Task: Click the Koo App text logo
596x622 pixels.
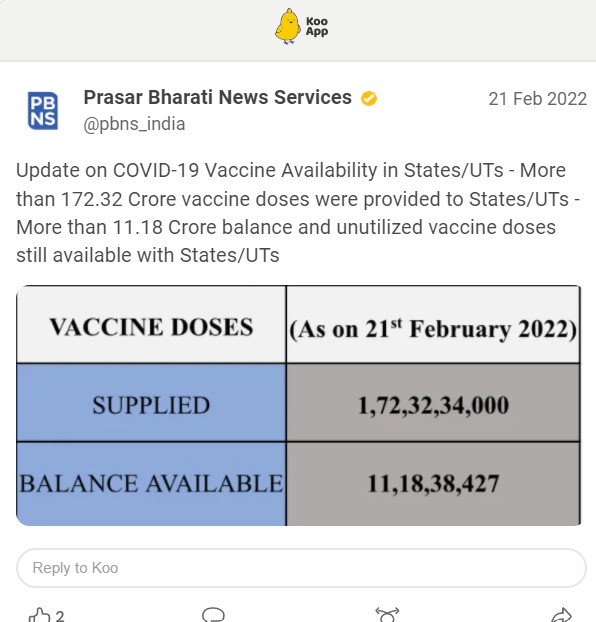Action: click(x=317, y=27)
